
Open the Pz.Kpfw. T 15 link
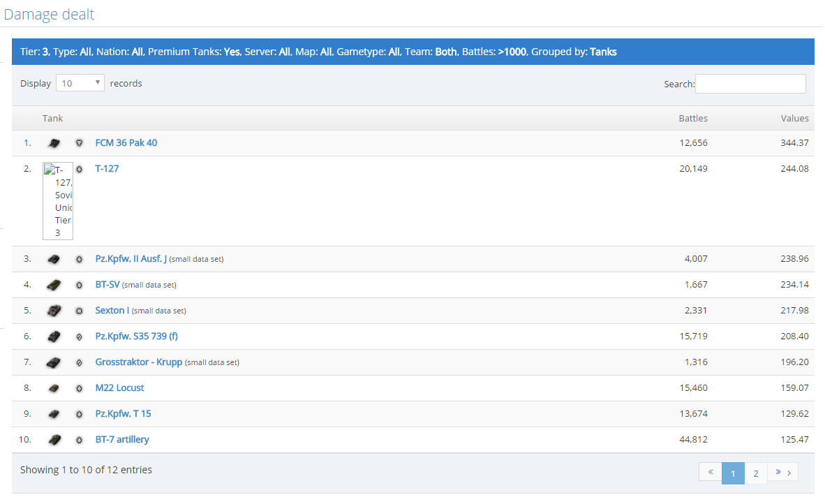click(x=123, y=414)
